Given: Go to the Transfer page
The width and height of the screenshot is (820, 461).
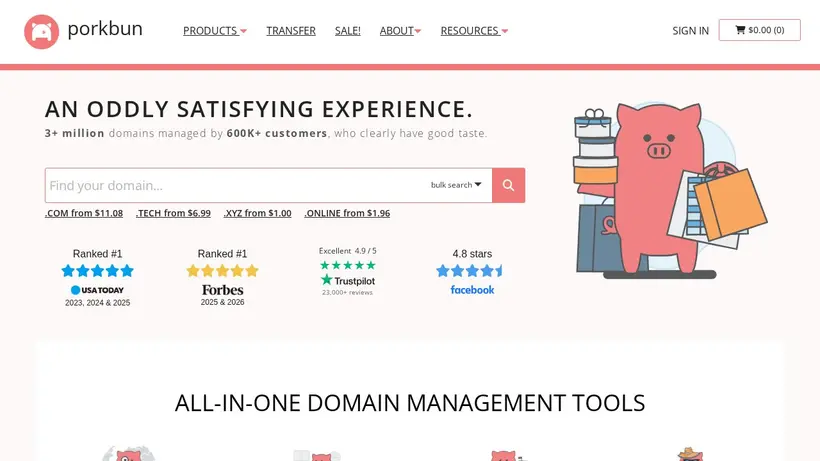Looking at the screenshot, I should [x=291, y=31].
